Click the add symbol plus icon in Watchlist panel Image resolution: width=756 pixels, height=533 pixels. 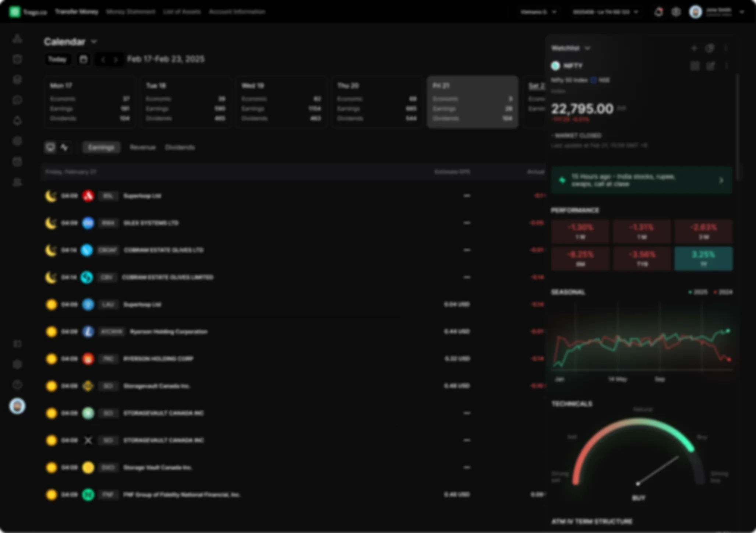[x=695, y=48]
